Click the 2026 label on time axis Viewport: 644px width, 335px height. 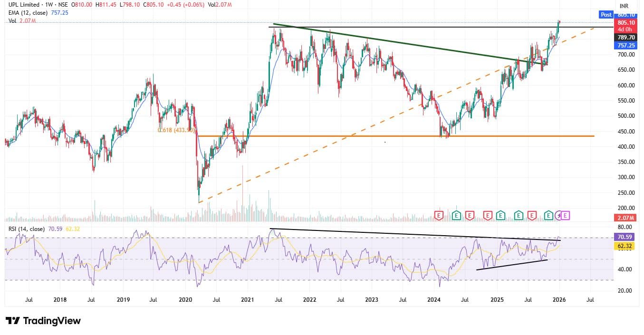tap(559, 300)
